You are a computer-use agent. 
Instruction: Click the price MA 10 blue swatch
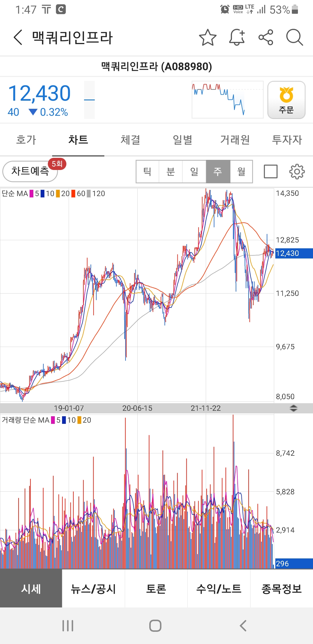click(43, 193)
